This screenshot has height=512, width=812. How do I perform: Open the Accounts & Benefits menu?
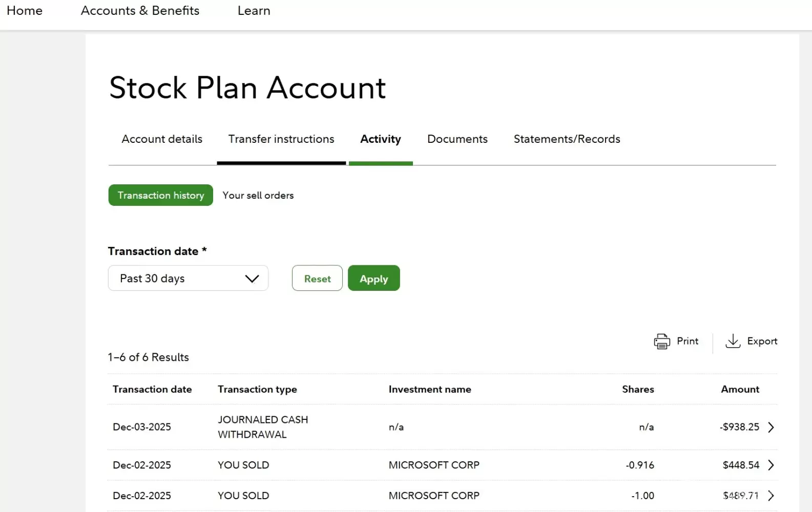tap(140, 11)
